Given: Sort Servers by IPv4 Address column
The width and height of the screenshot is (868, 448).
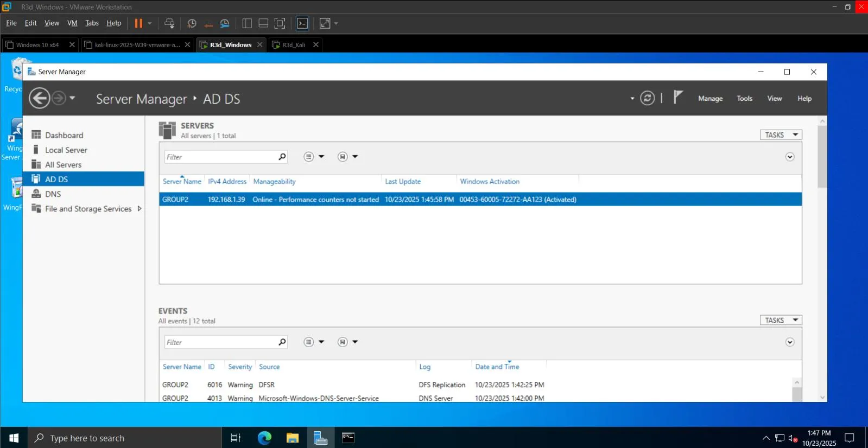Looking at the screenshot, I should (227, 182).
